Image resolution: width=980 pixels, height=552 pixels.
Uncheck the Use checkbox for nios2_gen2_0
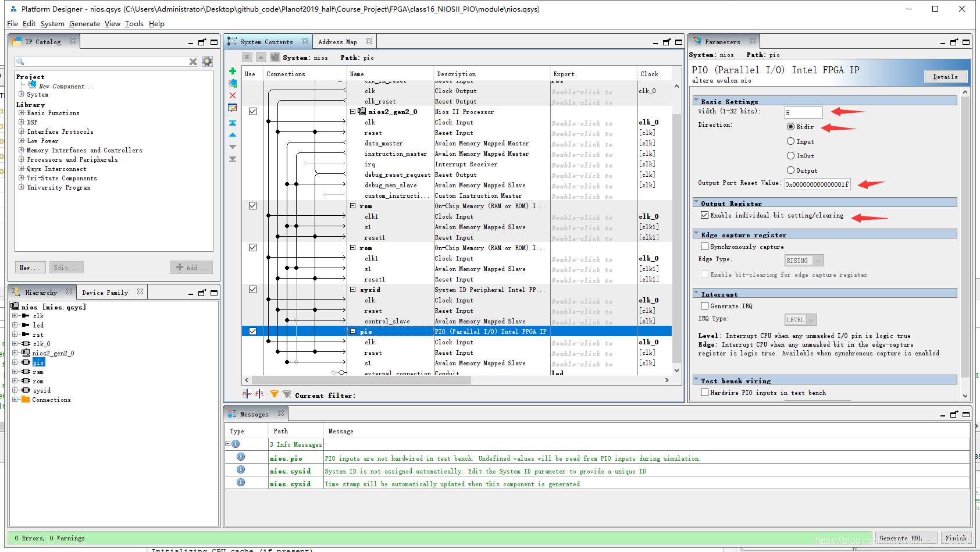click(x=252, y=111)
